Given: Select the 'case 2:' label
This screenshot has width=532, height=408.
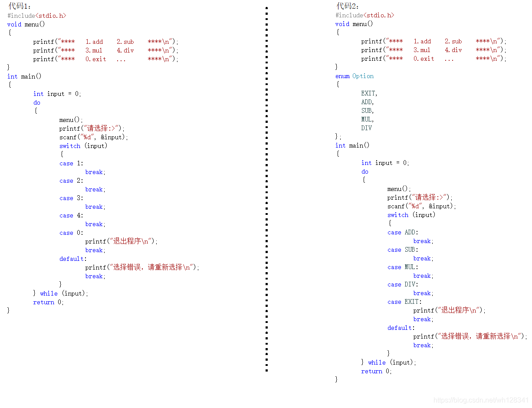Looking at the screenshot, I should click(71, 181).
